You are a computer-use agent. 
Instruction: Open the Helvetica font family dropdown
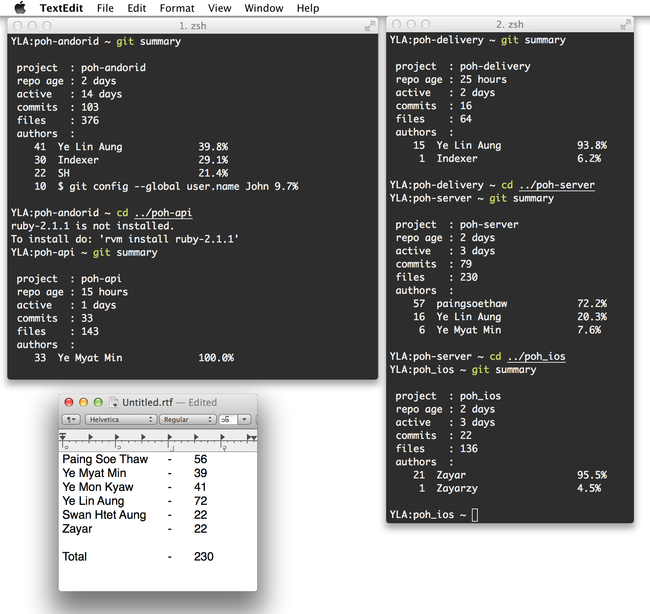[x=120, y=420]
